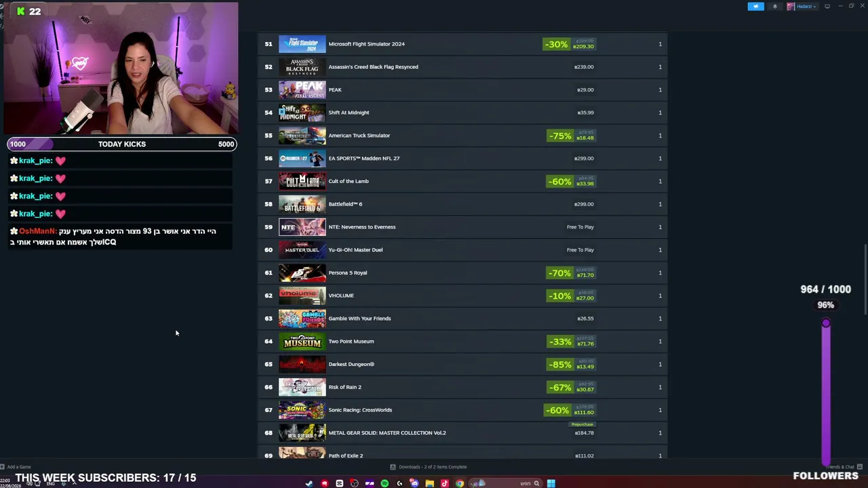
Task: Open Google Chrome from the taskbar
Action: (460, 483)
